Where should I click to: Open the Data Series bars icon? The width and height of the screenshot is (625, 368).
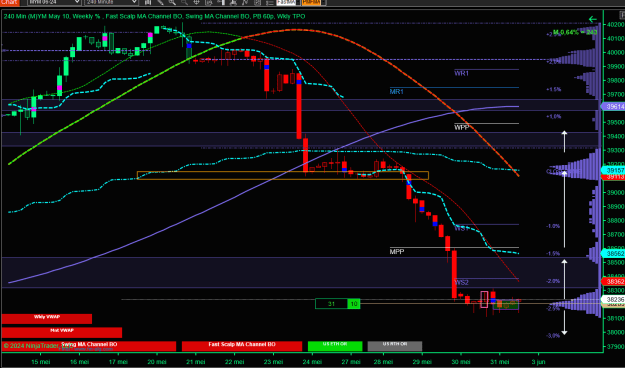(148, 2)
